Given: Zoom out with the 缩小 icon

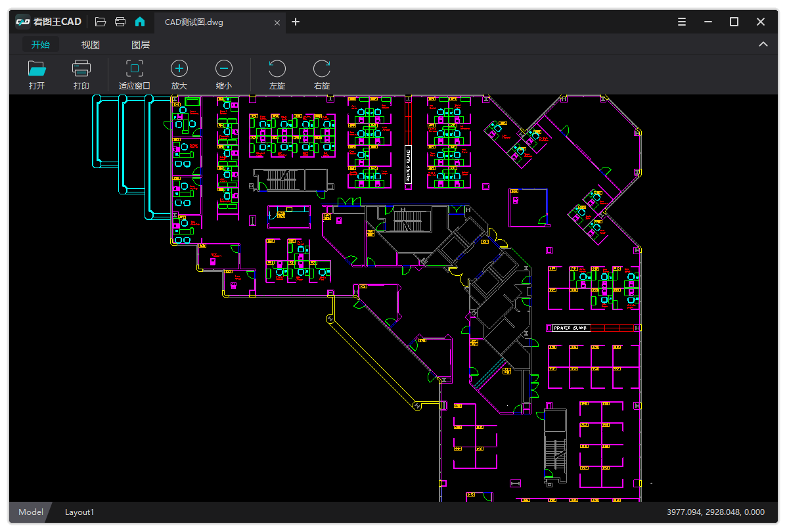Looking at the screenshot, I should [x=224, y=68].
